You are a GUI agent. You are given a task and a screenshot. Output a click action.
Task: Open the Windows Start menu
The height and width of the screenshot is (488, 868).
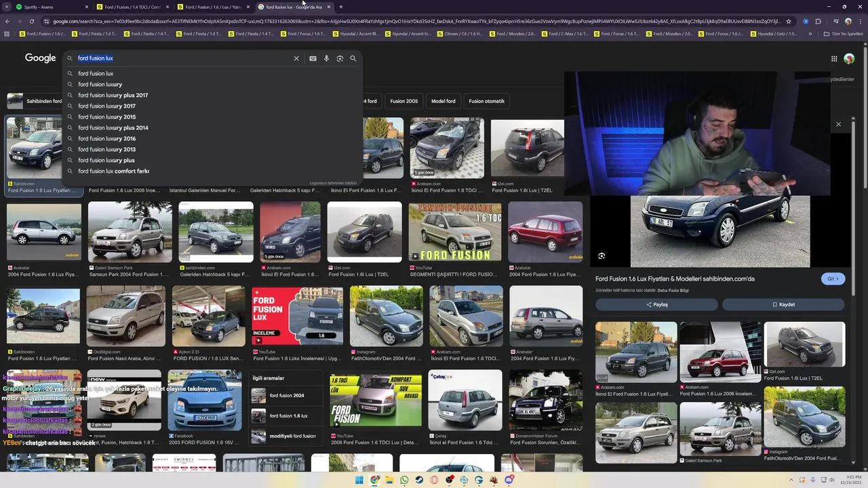tap(359, 480)
